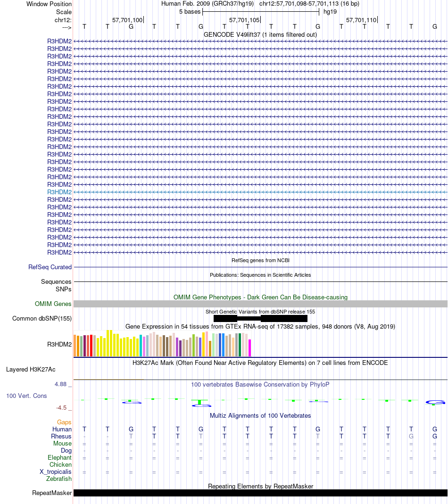Open Multiz Alignments of 100 Vertebrates title
Viewport: 448px width, 504px height.
tap(260, 415)
